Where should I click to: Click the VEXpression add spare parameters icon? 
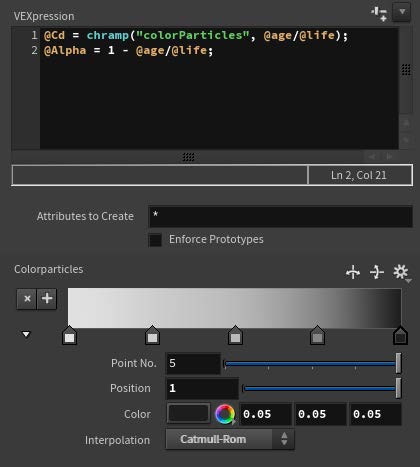379,14
